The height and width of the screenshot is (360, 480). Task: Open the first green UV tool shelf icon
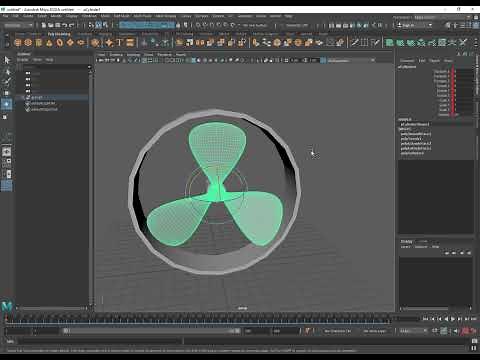(x=389, y=42)
